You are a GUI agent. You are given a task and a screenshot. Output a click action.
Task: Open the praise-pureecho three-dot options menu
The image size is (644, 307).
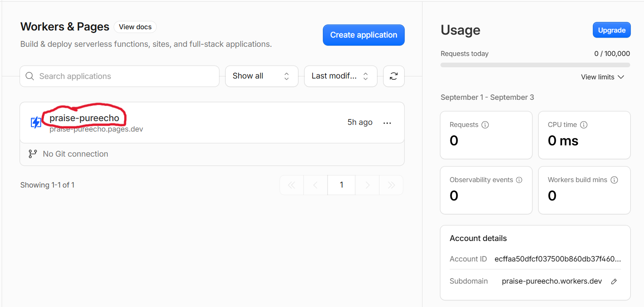387,123
